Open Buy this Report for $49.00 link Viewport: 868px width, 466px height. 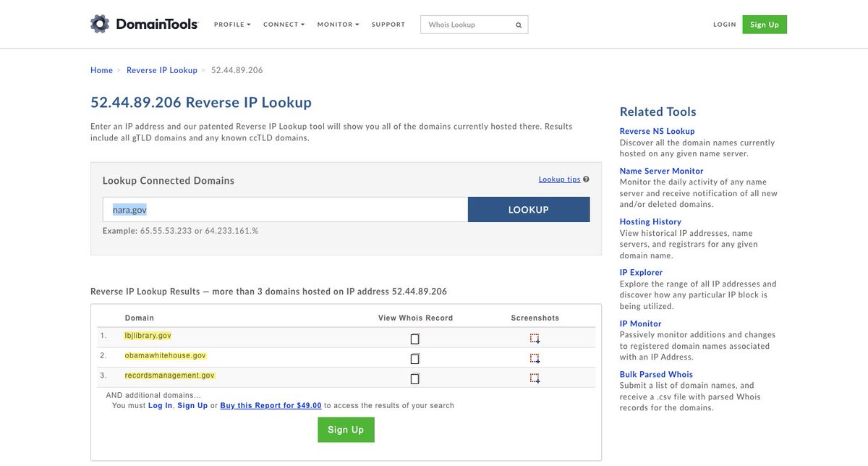271,406
